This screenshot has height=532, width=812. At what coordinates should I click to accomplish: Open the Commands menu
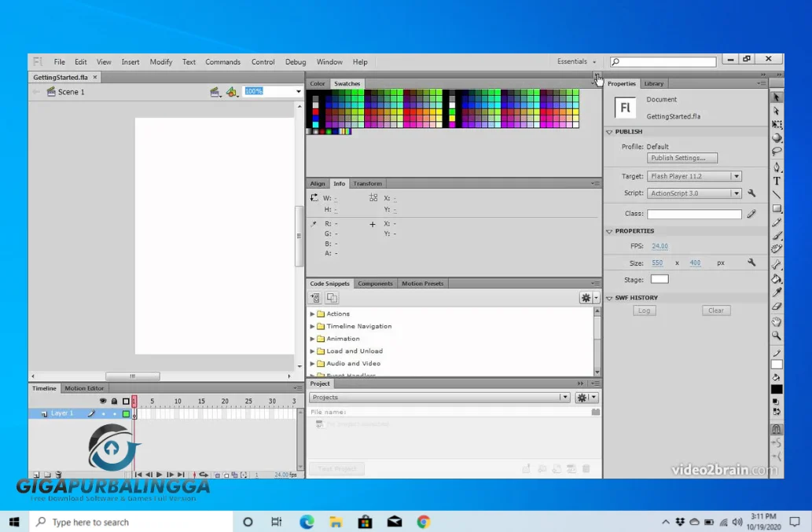(222, 61)
